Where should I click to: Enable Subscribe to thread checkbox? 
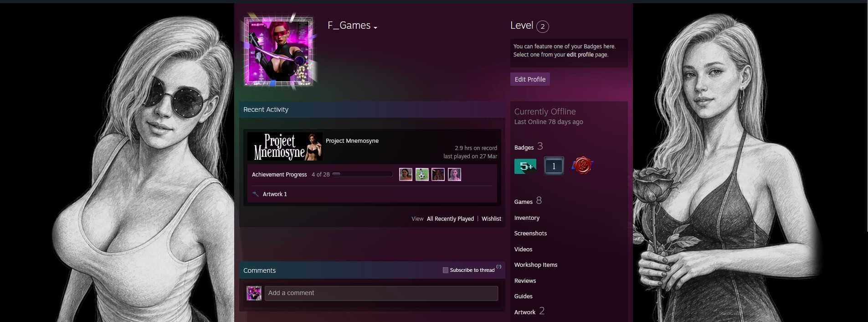(x=446, y=270)
